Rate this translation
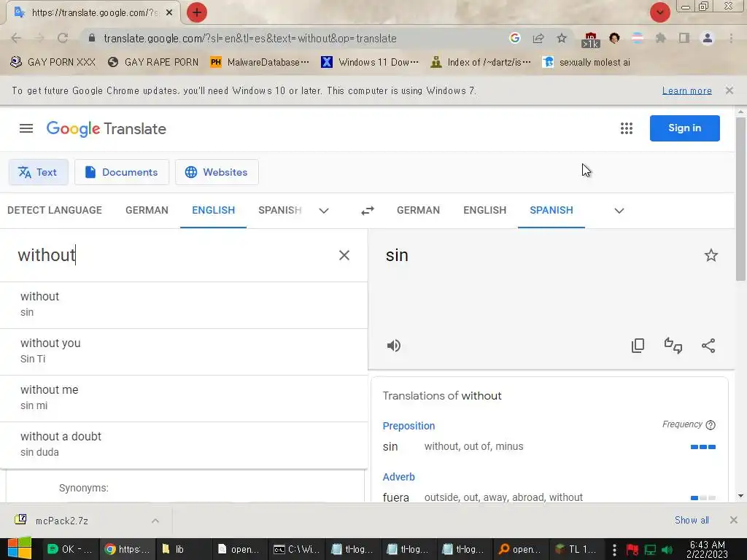The width and height of the screenshot is (747, 560). click(x=673, y=346)
